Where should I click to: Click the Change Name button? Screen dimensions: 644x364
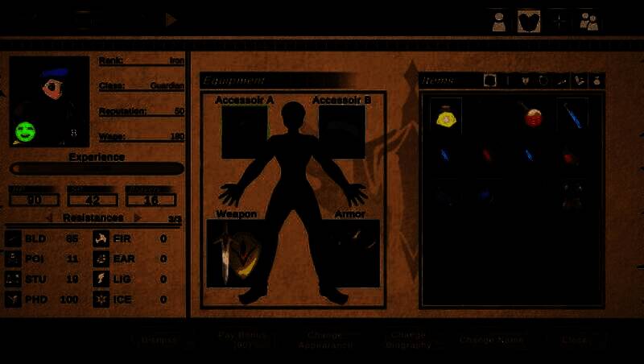(x=491, y=340)
